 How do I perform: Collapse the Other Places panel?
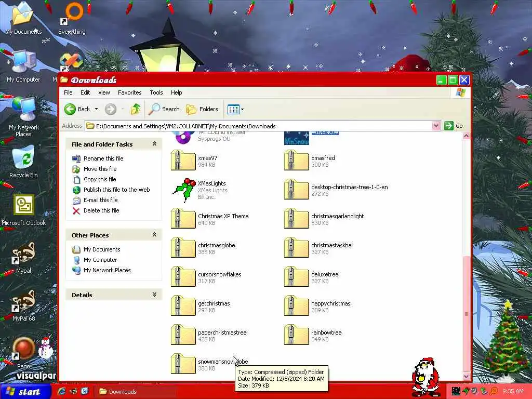[154, 235]
